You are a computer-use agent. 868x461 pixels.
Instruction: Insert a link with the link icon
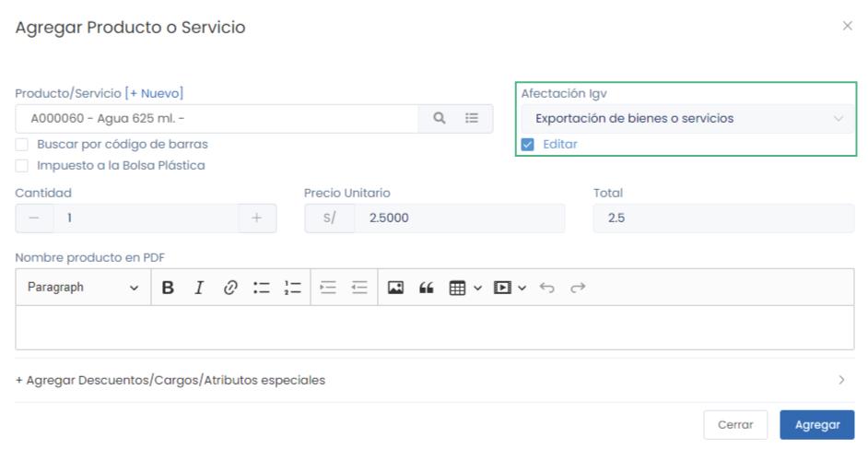[x=230, y=288]
